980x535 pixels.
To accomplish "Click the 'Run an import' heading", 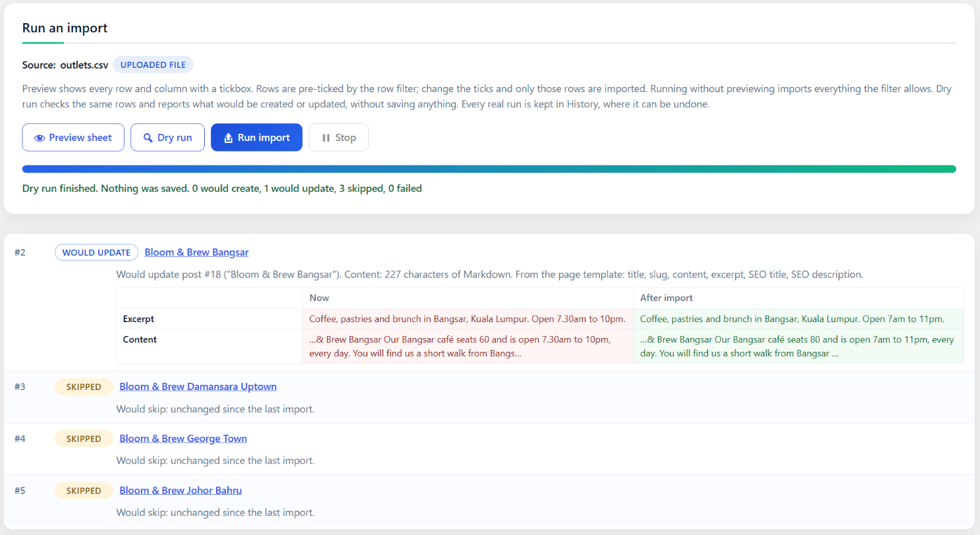I will pyautogui.click(x=65, y=28).
